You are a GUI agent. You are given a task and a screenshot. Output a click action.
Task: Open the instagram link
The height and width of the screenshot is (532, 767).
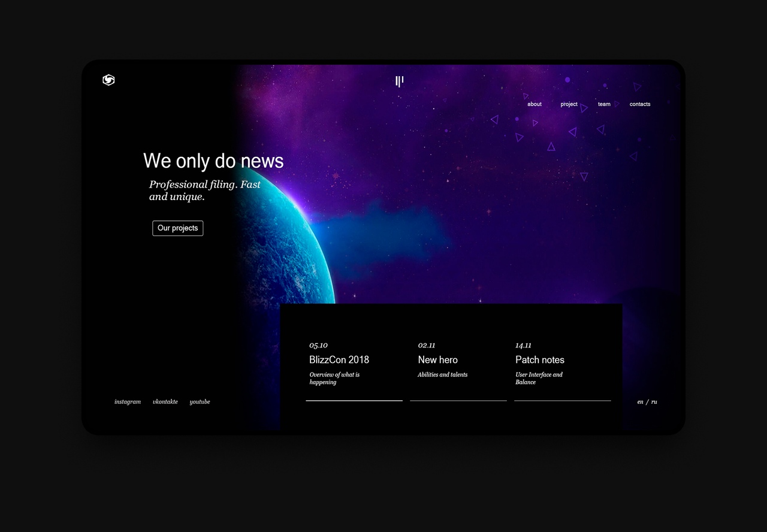(128, 402)
